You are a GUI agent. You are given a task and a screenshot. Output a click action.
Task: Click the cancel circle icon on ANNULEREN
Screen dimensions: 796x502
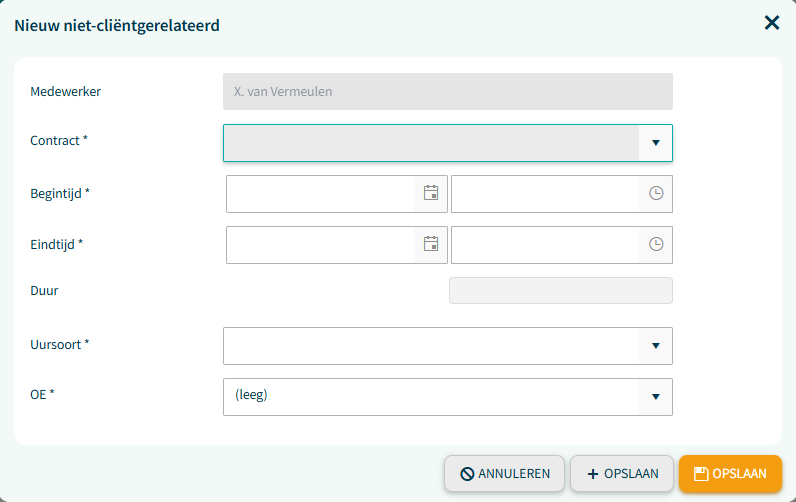(467, 474)
